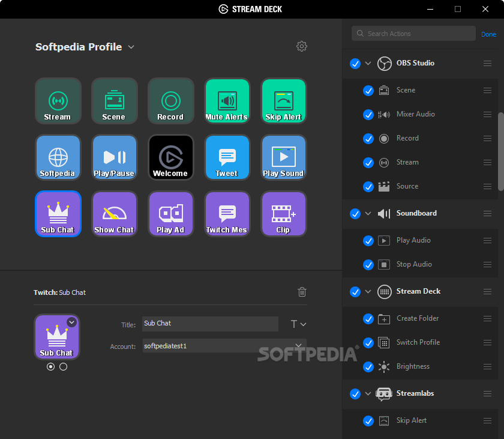The image size is (504, 439).
Task: Grab the Soundboard reorder handle
Action: [x=487, y=214]
